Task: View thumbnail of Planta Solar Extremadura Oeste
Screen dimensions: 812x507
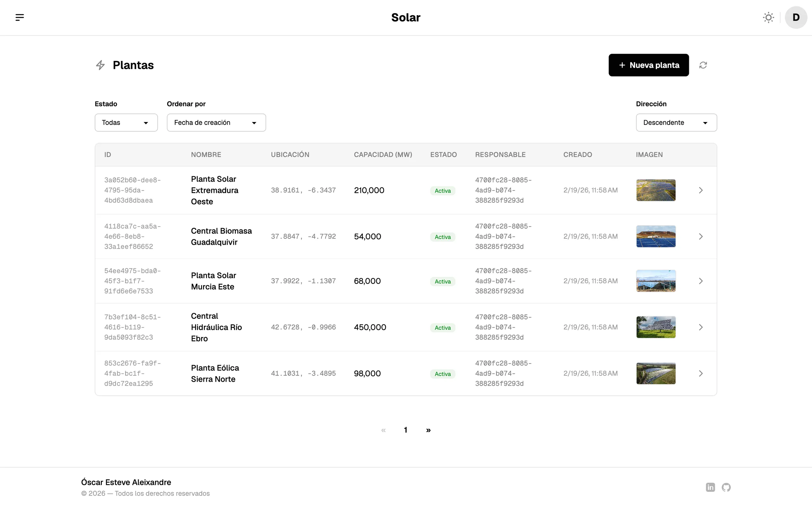Action: click(656, 190)
